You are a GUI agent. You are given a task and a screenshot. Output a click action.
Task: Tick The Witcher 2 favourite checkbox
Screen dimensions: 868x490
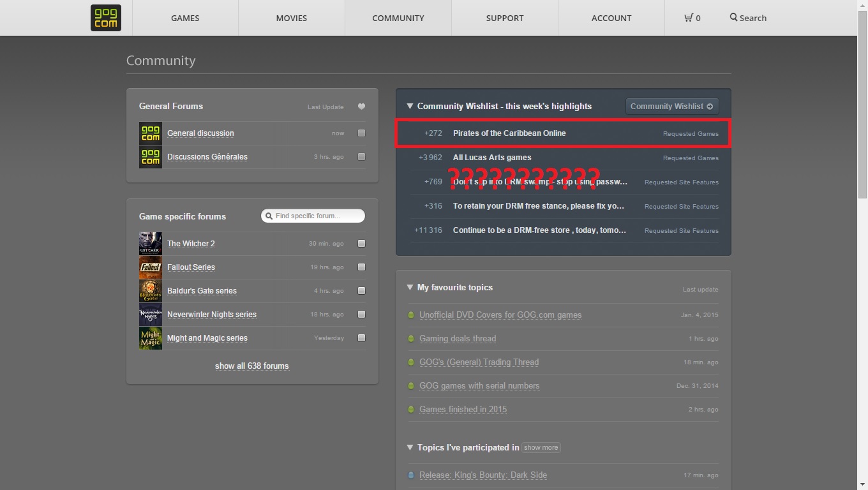pos(362,244)
